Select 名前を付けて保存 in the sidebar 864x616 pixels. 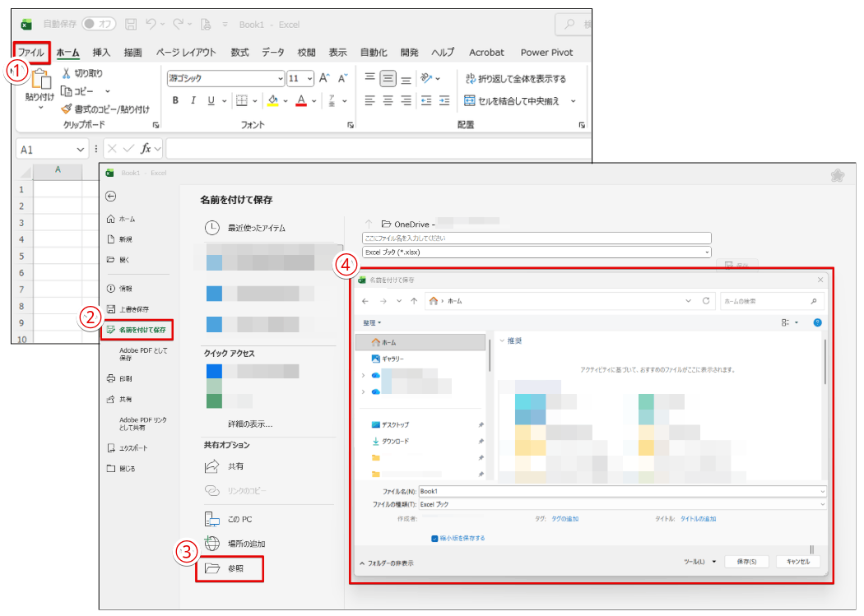(x=137, y=330)
